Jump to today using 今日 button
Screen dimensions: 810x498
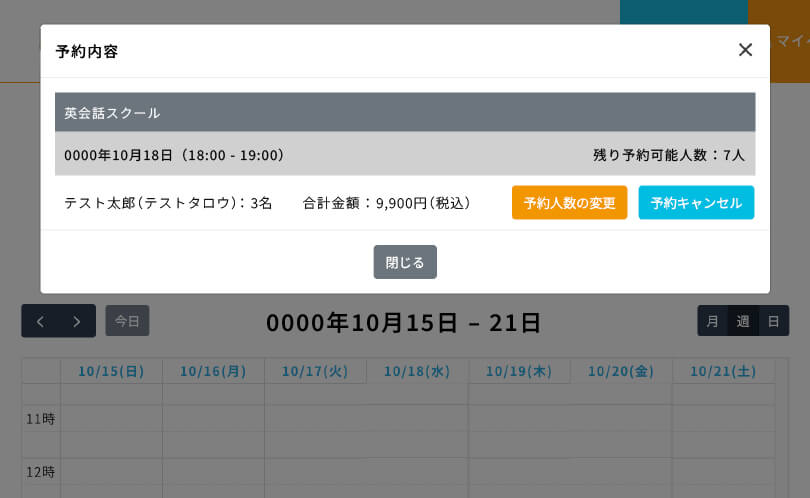click(x=127, y=321)
